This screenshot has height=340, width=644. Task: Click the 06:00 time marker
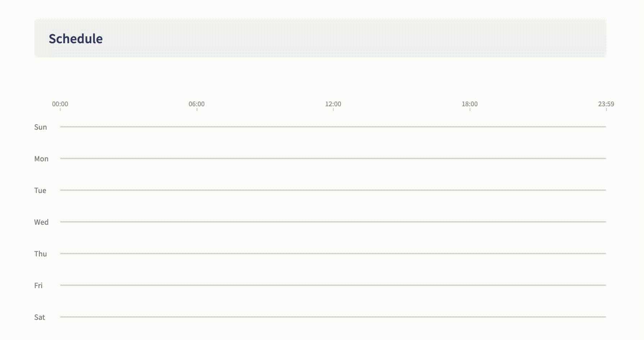pos(197,104)
